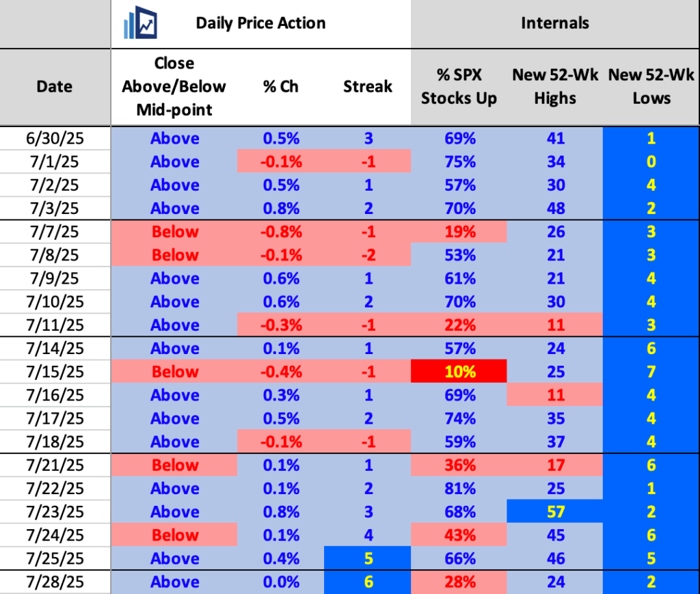The height and width of the screenshot is (594, 700).
Task: Select the streak value 6 cell
Action: tap(368, 582)
